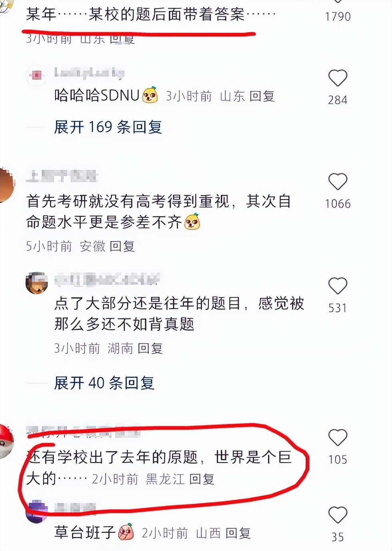Open the comment text 点了大部分还是往年的题目
Screen dimensions: 392x551
click(179, 314)
